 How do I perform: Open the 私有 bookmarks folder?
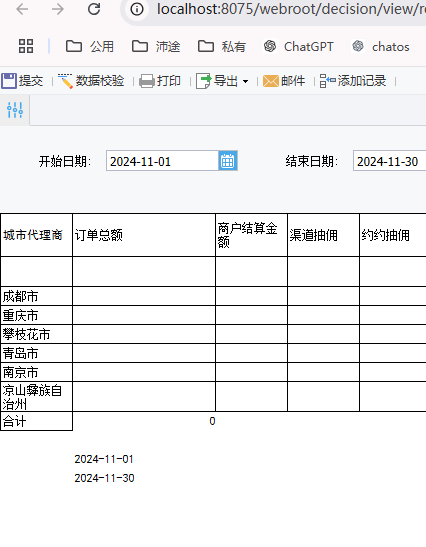pos(222,46)
